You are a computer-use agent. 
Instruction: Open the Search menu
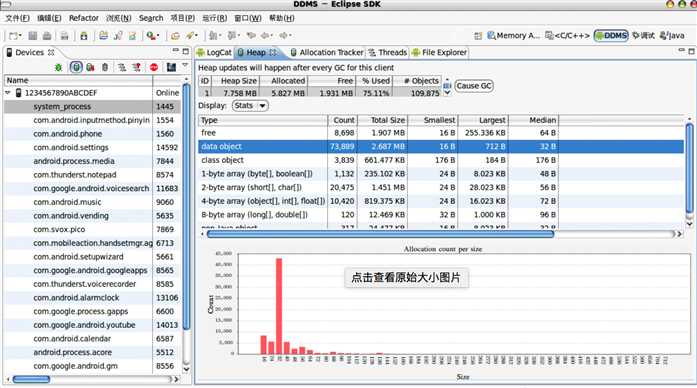tap(151, 18)
